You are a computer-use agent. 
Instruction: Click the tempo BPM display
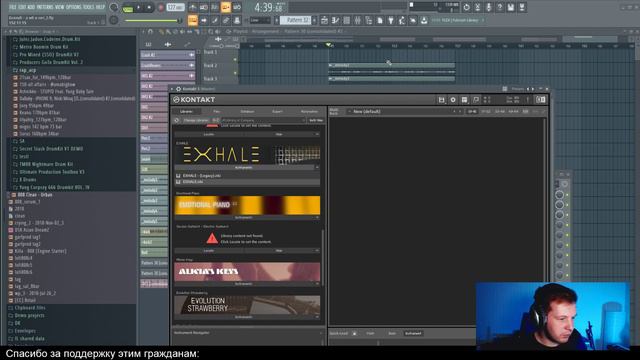click(x=175, y=7)
